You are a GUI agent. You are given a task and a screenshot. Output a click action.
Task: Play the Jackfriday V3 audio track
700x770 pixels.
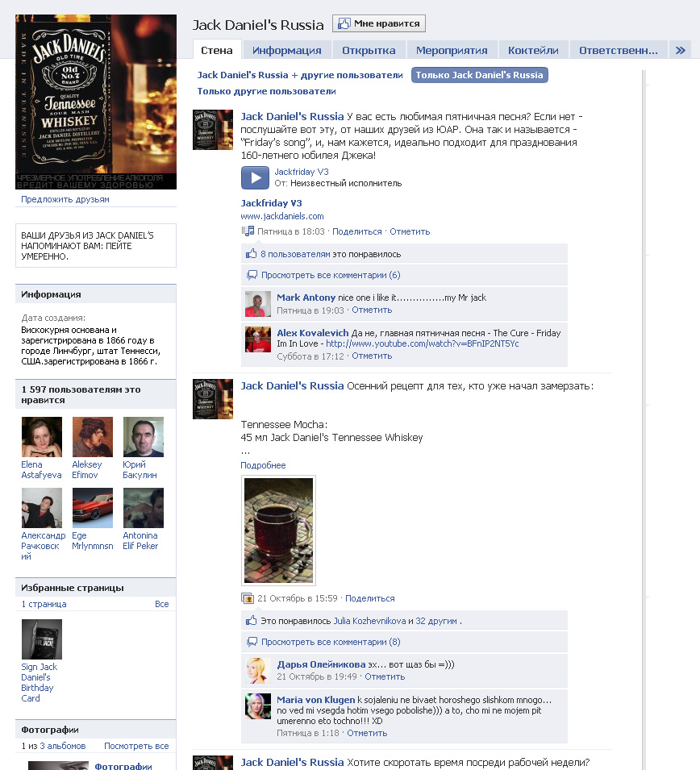click(255, 177)
